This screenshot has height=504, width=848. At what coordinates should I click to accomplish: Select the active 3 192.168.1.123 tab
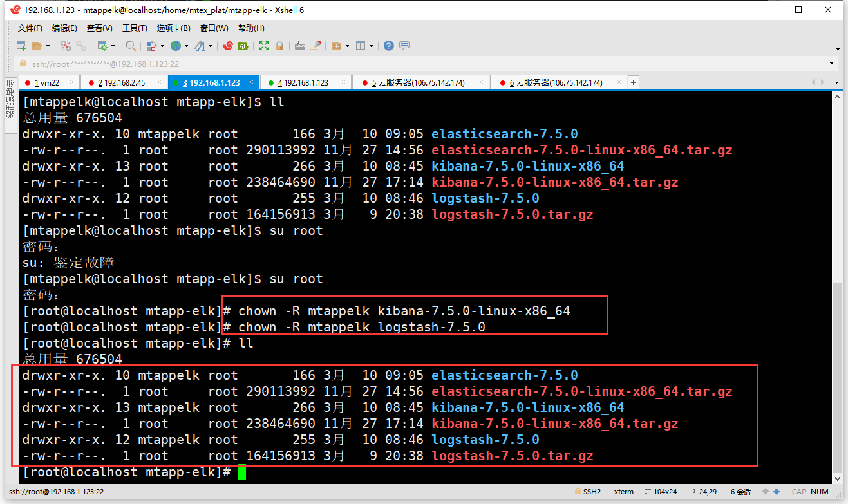coord(213,82)
